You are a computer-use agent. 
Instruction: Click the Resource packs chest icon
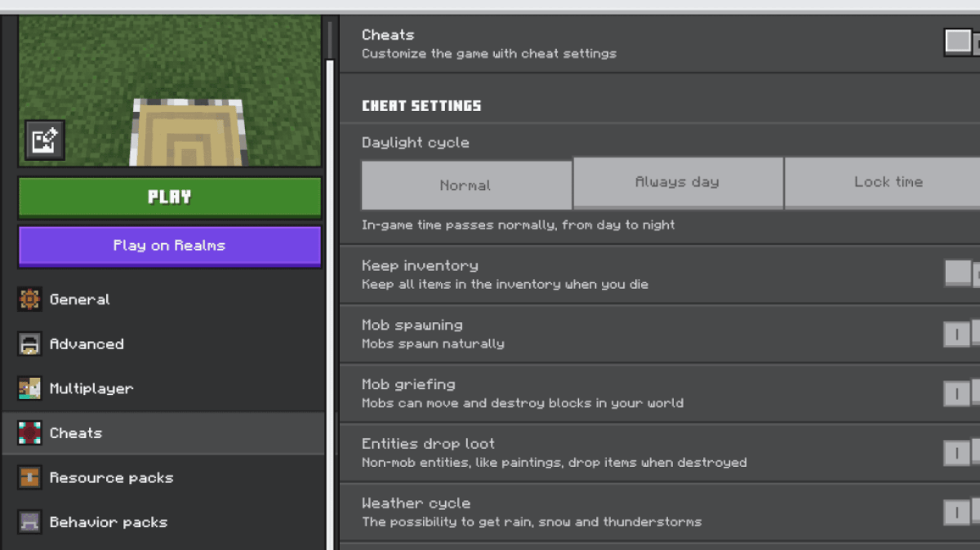tap(29, 477)
